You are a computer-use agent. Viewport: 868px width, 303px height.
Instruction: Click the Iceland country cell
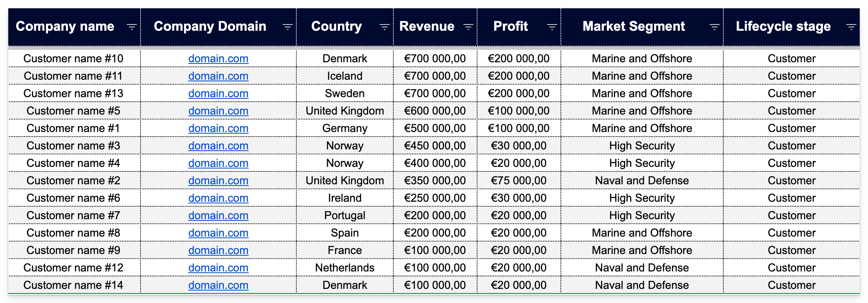[x=344, y=76]
